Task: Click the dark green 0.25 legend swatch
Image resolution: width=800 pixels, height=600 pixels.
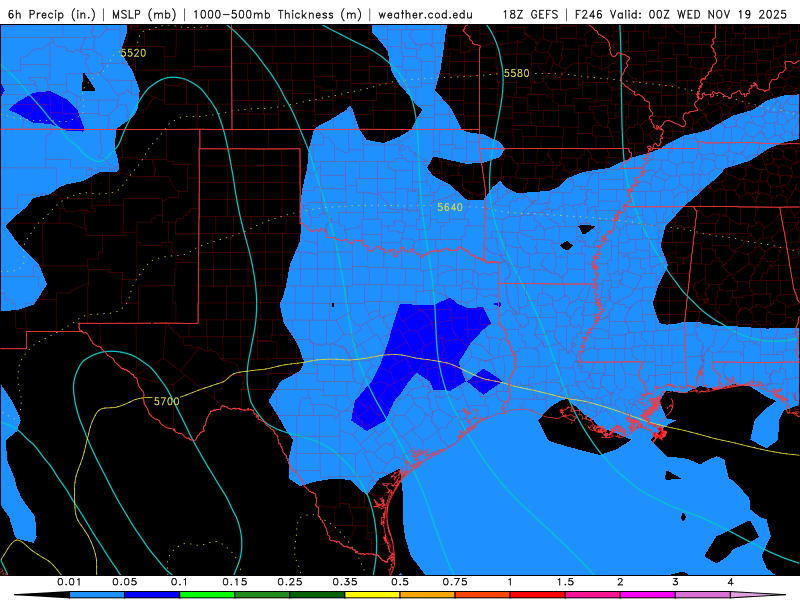Action: click(317, 595)
